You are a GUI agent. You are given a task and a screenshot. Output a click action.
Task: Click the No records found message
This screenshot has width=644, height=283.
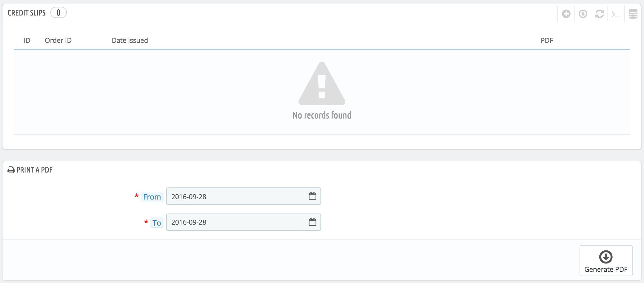322,115
